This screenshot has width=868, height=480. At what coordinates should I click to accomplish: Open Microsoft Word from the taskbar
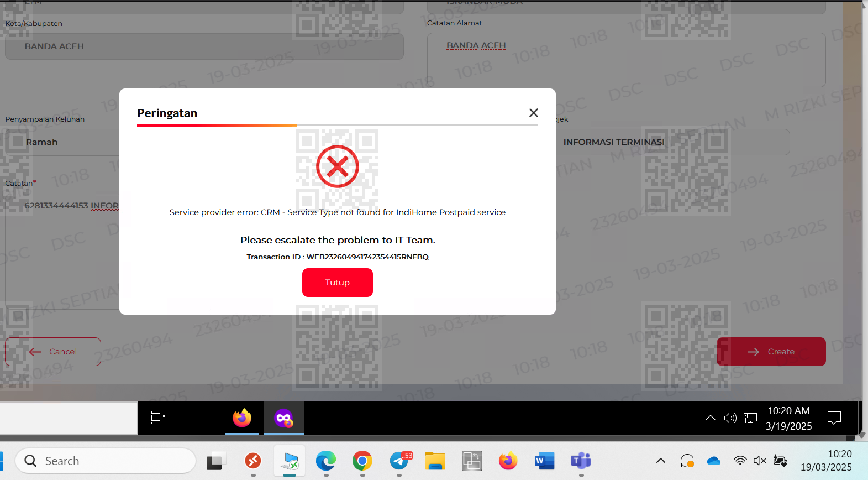coord(545,461)
